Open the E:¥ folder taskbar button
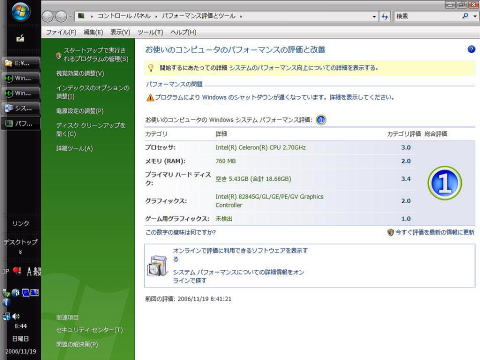This screenshot has width=480, height=360. (21, 63)
